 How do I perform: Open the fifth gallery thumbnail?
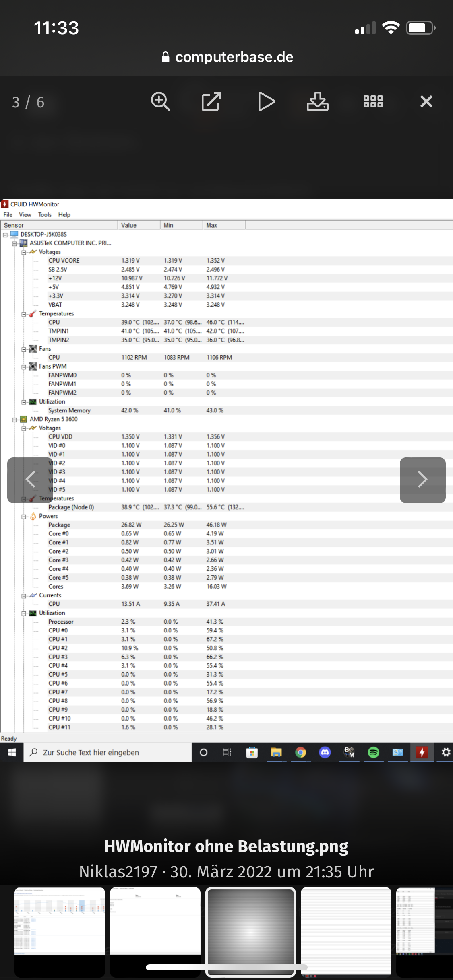click(424, 932)
